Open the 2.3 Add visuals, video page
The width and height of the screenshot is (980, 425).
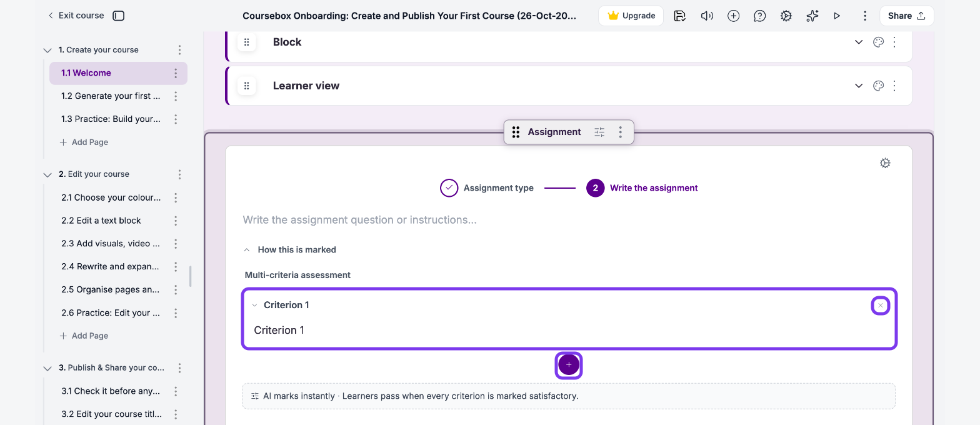coord(111,244)
